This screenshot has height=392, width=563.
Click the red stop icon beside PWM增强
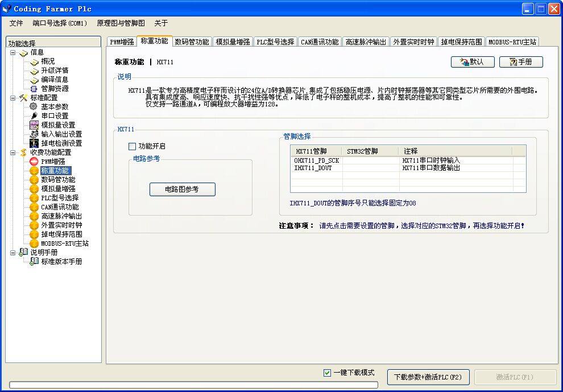click(34, 162)
